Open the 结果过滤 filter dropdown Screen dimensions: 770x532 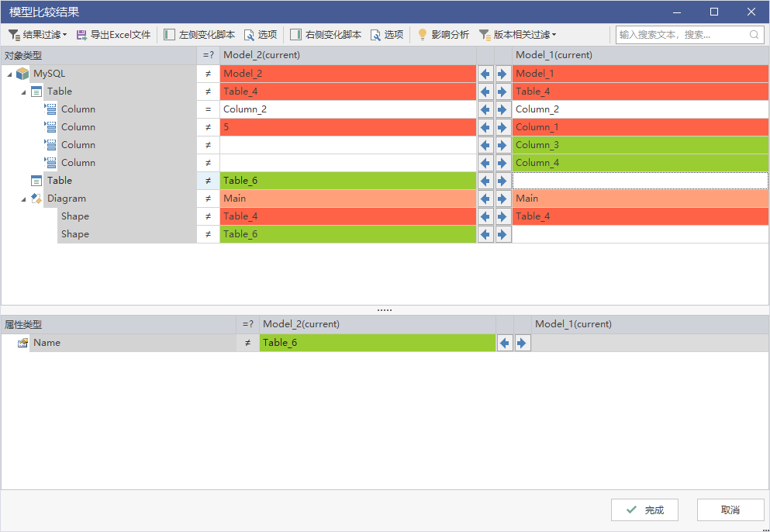(38, 35)
